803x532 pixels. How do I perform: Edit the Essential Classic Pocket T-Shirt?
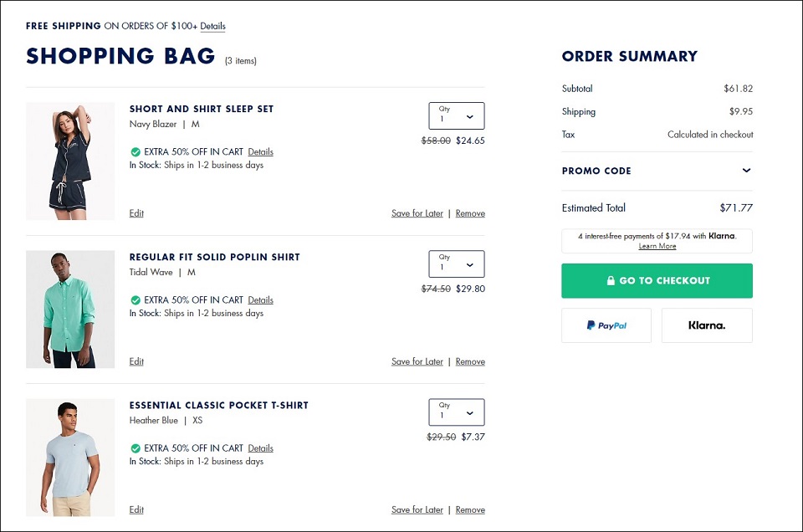136,510
